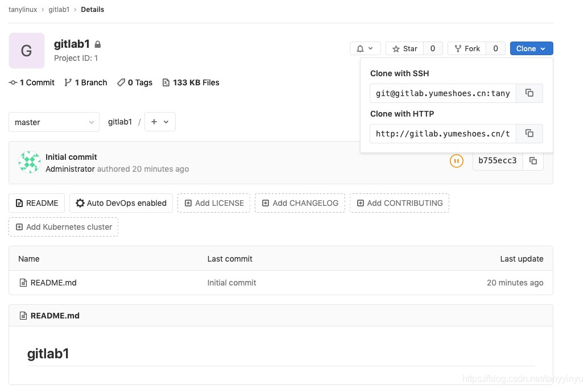Click the gitlab1 project avatar G
Image resolution: width=588 pixels, height=389 pixels.
click(x=27, y=51)
